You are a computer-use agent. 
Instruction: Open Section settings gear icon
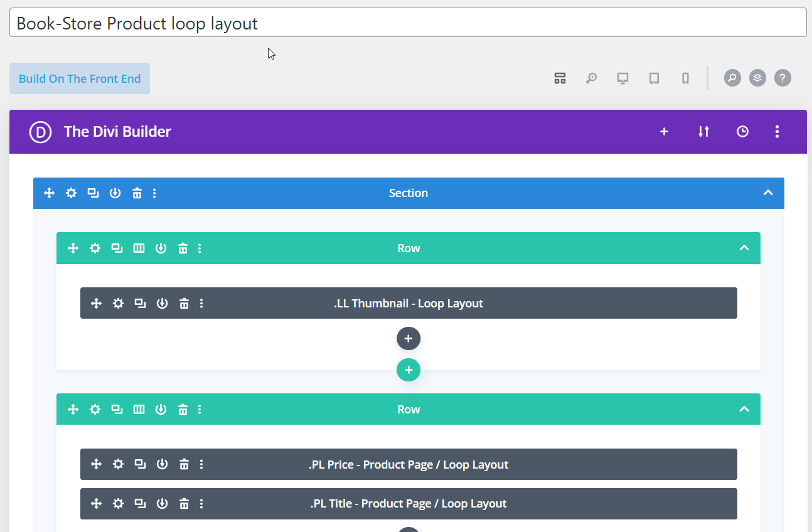(x=72, y=193)
